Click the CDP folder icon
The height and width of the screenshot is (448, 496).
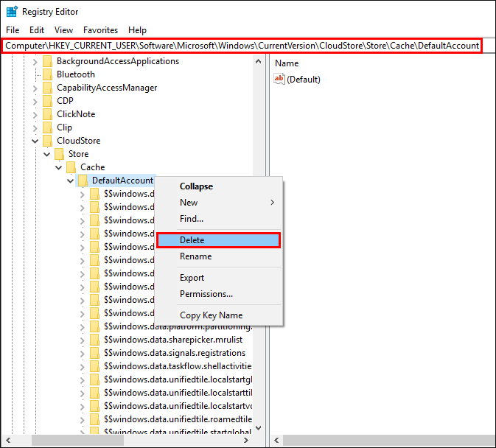tap(47, 101)
